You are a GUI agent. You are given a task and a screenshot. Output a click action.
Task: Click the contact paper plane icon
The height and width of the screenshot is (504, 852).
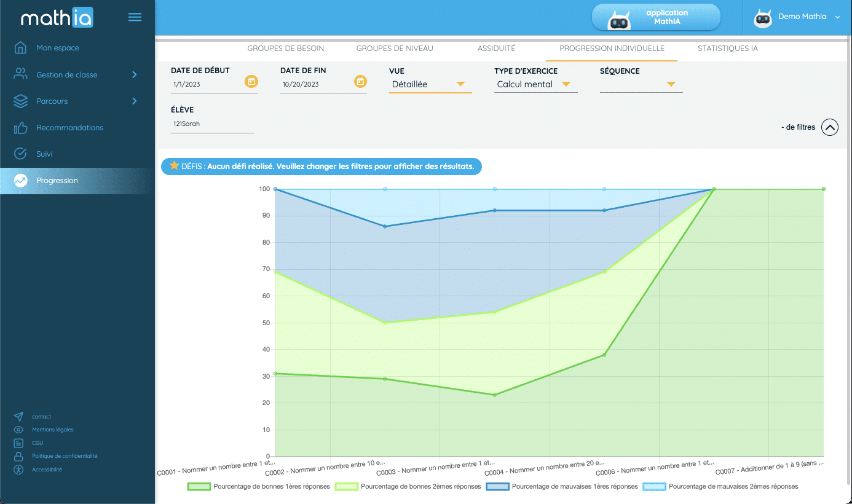(19, 417)
